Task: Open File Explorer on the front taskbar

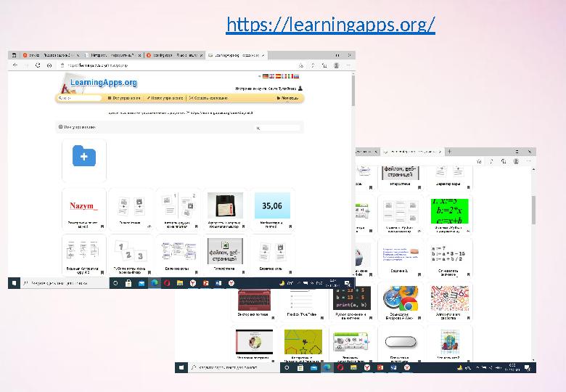Action: (180, 283)
